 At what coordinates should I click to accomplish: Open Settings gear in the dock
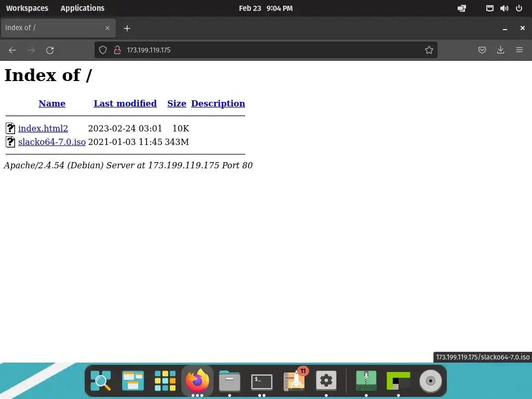[326, 381]
